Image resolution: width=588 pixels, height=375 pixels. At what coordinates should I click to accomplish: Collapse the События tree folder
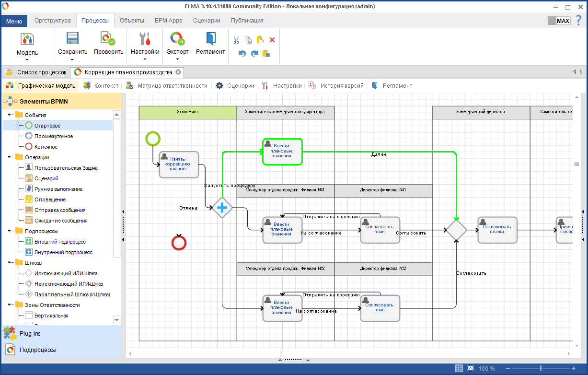(x=10, y=115)
